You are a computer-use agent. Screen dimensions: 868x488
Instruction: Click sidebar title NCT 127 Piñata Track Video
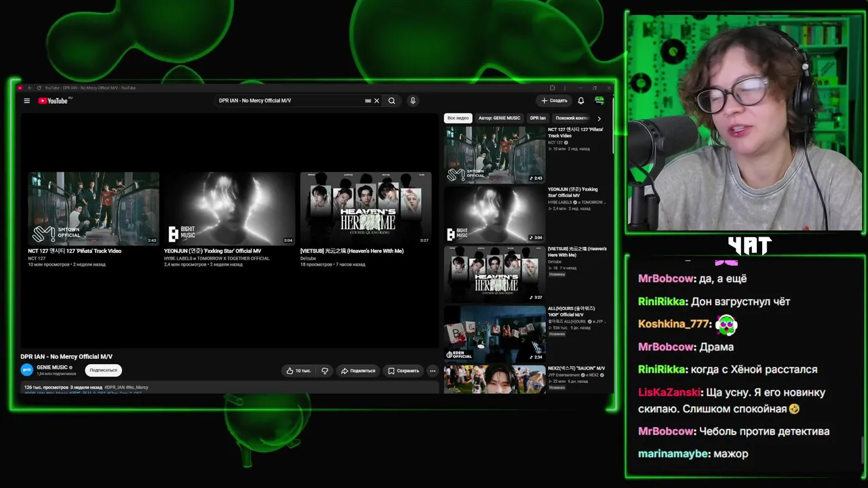pyautogui.click(x=575, y=133)
